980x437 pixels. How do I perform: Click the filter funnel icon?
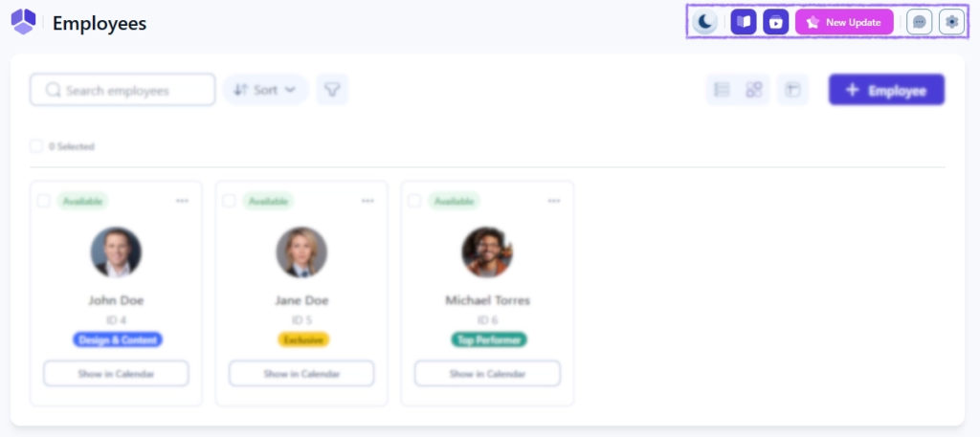[x=332, y=90]
